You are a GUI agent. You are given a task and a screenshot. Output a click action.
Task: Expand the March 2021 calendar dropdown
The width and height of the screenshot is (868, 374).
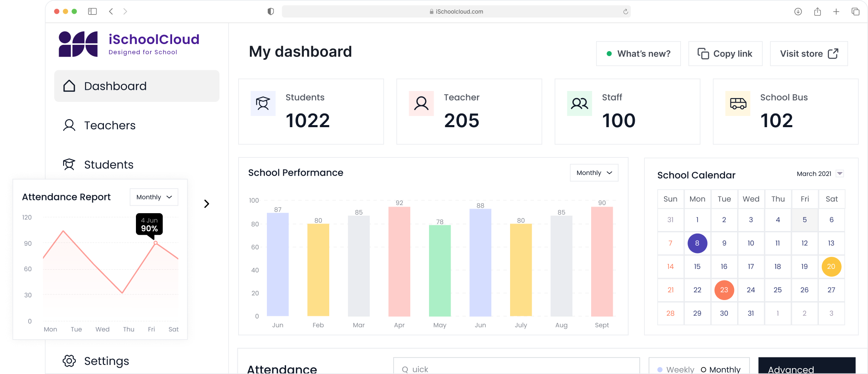coord(840,174)
